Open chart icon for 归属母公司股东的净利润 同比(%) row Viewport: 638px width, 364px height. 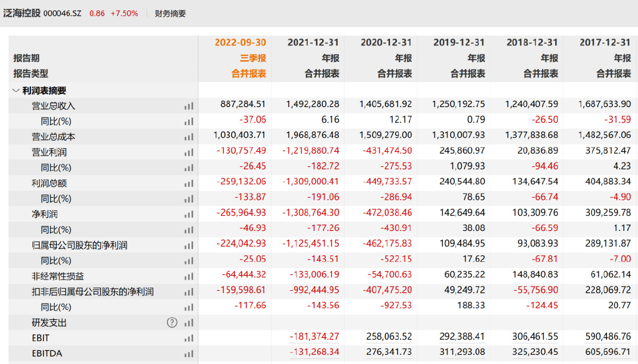coord(189,261)
